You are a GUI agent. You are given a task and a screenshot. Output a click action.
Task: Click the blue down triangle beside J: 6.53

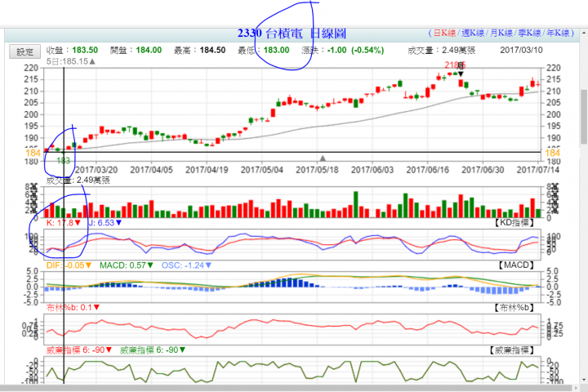point(119,223)
